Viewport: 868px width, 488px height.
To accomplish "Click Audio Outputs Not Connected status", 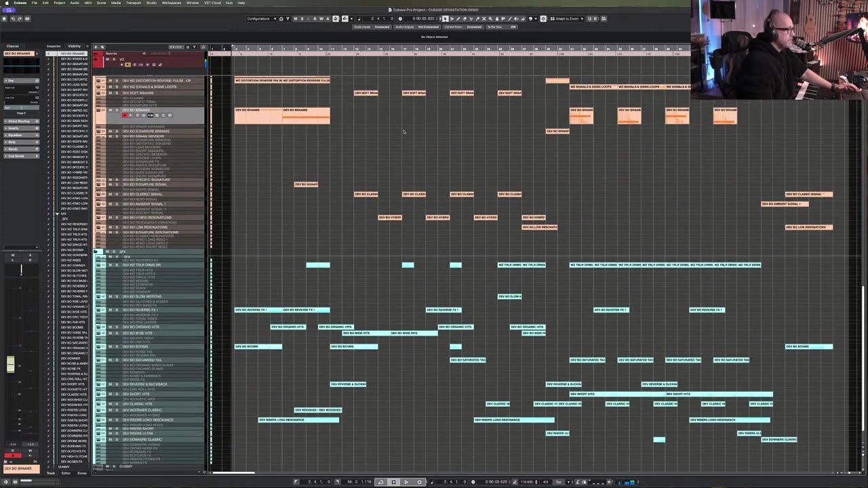I will click(416, 27).
